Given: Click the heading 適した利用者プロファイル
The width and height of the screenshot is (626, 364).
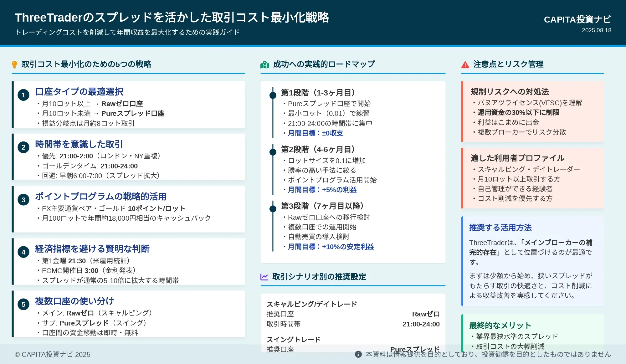Looking at the screenshot, I should (x=517, y=158).
